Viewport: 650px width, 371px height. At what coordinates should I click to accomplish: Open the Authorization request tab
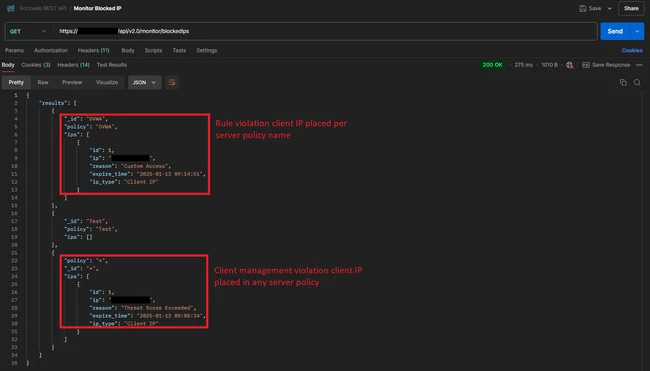[x=51, y=50]
